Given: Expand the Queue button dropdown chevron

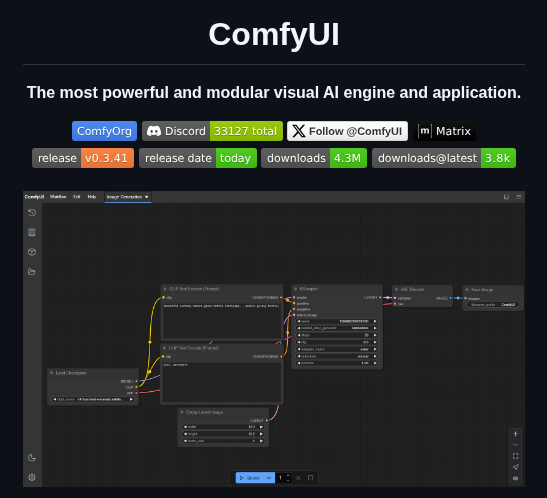Looking at the screenshot, I should pos(269,478).
